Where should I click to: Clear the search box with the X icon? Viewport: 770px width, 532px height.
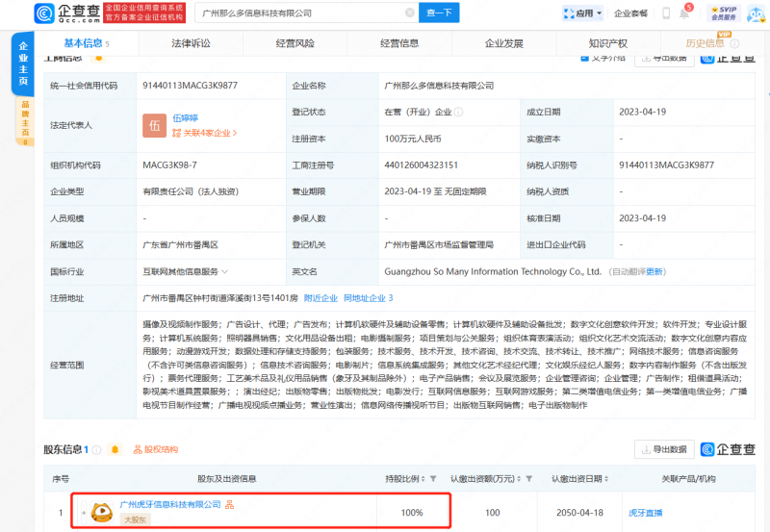pyautogui.click(x=409, y=13)
